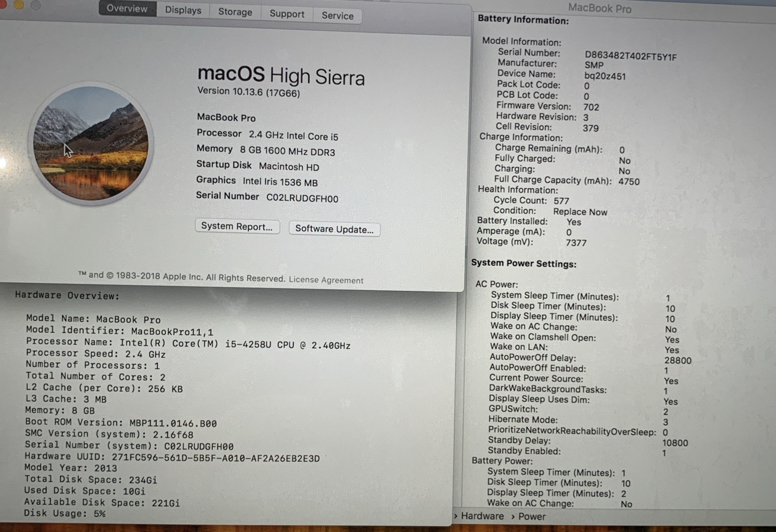Click the System Report... button
Image resolution: width=776 pixels, height=532 pixels.
point(237,226)
